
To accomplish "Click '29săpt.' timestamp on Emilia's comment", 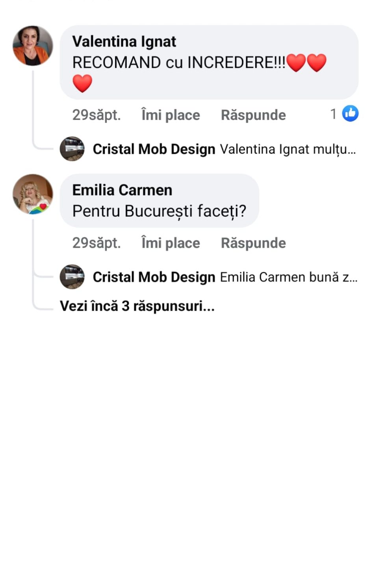I will click(x=96, y=243).
